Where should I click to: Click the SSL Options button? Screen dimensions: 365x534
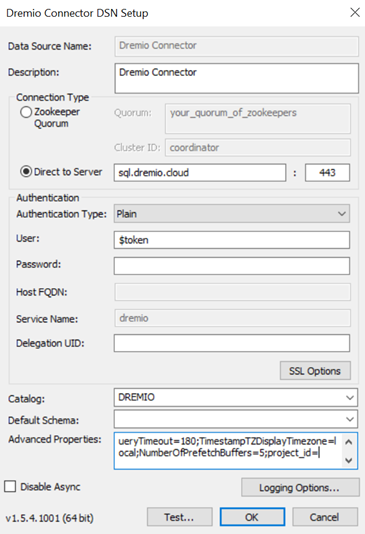315,371
